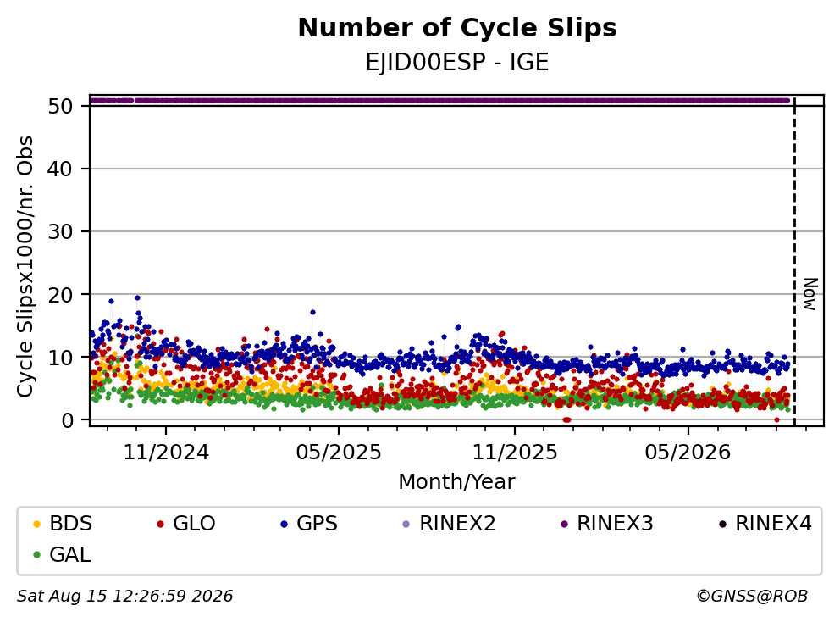
Task: Click the BDS yellow legend marker
Action: (x=36, y=524)
